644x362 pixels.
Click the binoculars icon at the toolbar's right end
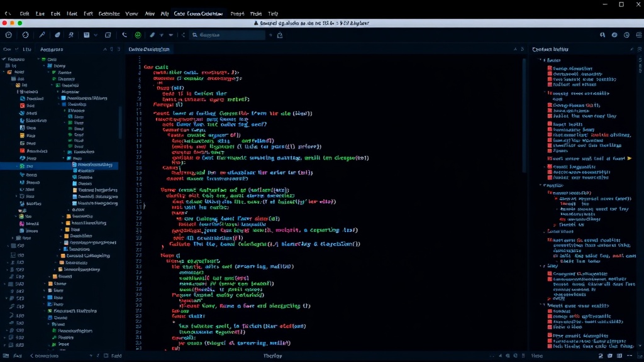click(602, 35)
